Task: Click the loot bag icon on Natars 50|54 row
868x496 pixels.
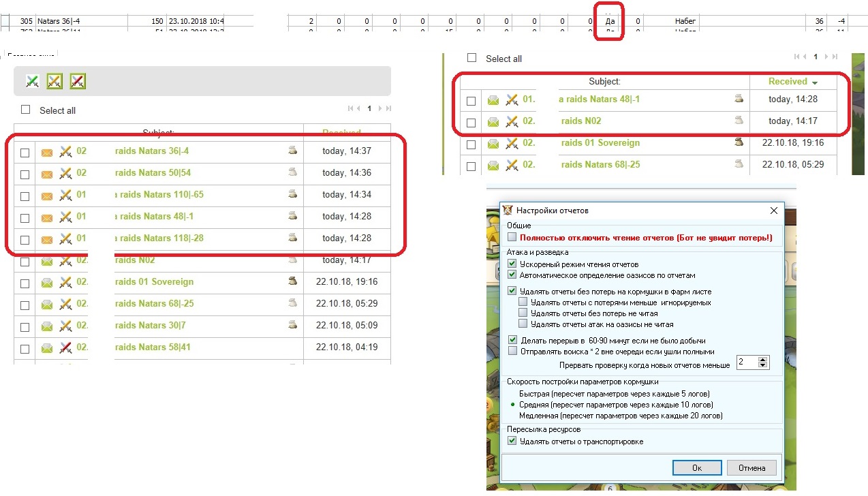Action: click(x=293, y=172)
